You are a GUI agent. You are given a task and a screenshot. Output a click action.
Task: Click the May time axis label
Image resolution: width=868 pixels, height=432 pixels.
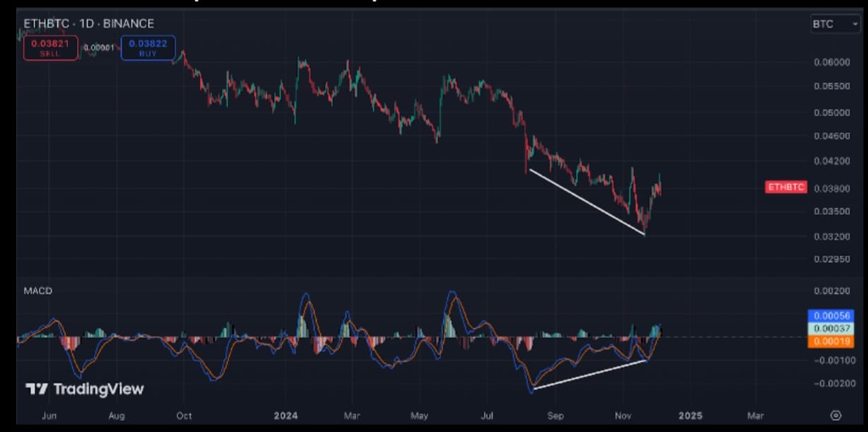pyautogui.click(x=419, y=415)
